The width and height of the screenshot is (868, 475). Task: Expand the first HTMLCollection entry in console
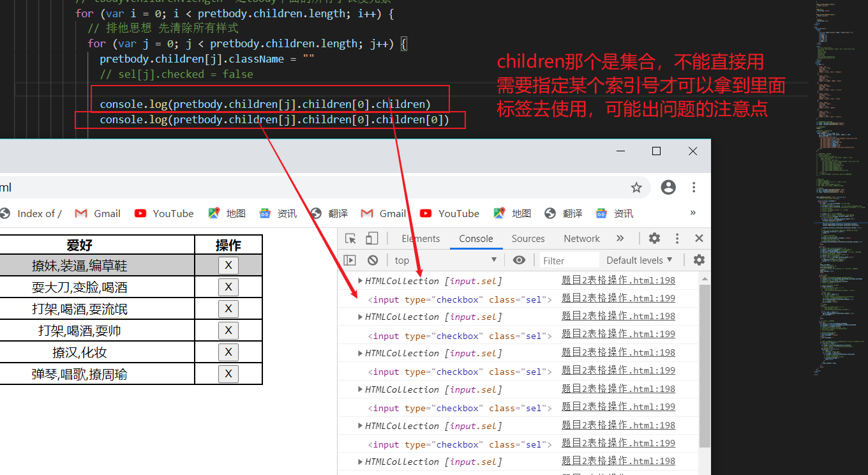point(361,280)
